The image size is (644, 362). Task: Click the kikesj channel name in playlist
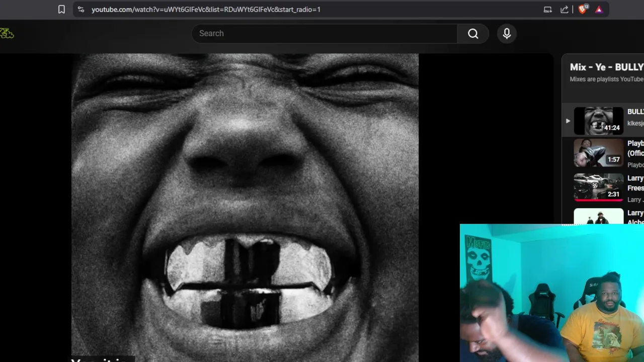coord(635,123)
